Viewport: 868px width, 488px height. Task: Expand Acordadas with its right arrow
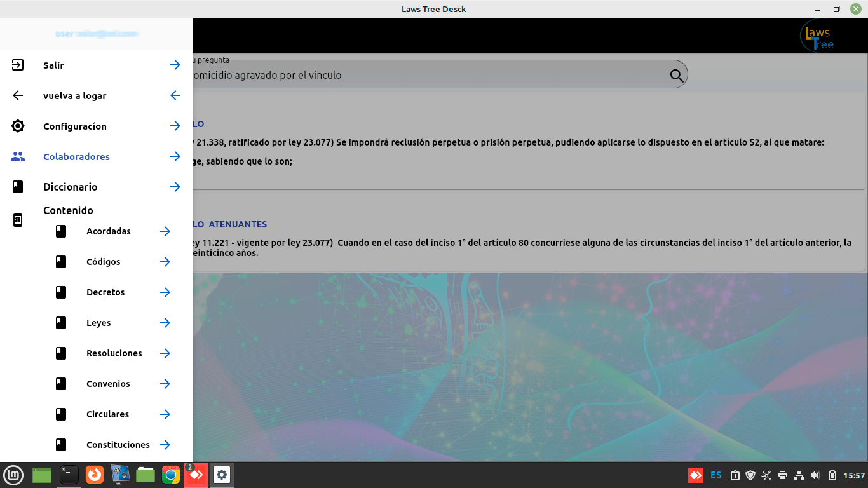[165, 231]
